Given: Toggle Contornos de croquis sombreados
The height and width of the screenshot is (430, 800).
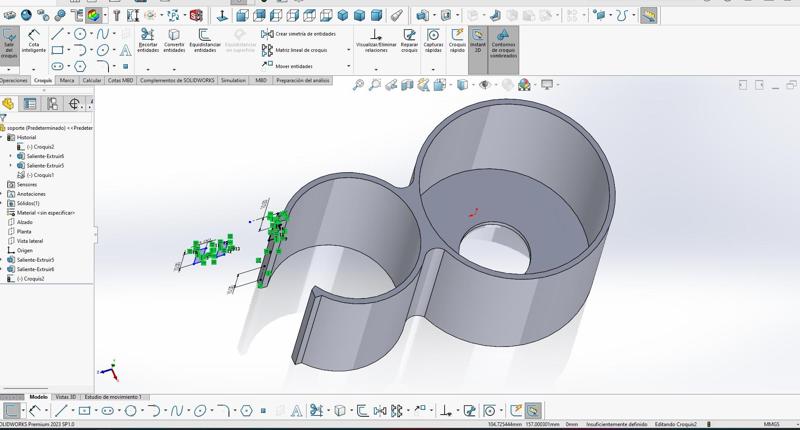Looking at the screenshot, I should click(503, 40).
